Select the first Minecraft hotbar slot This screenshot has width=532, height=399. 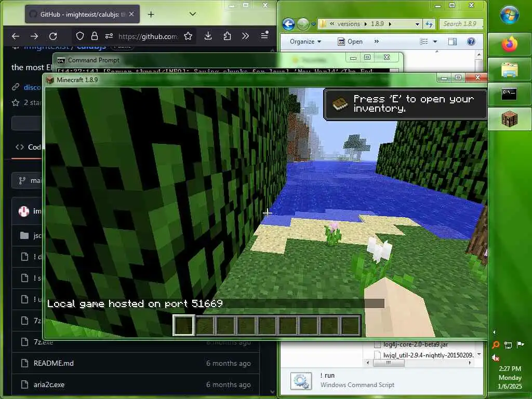184,325
